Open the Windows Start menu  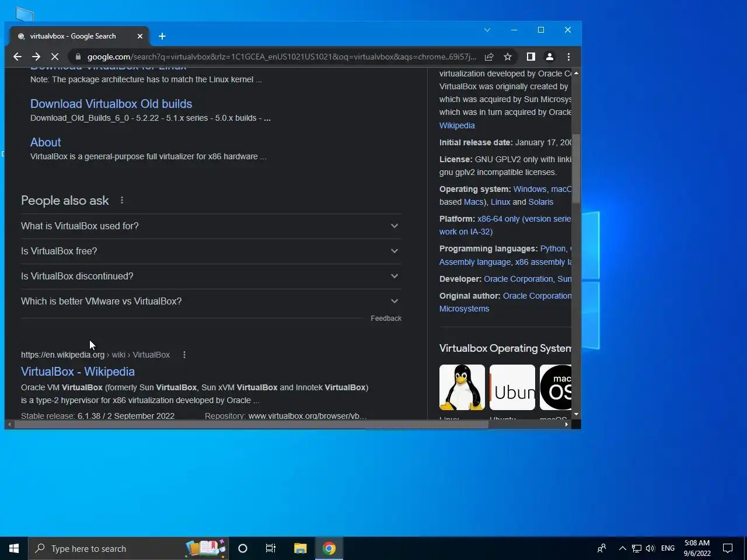(x=14, y=548)
